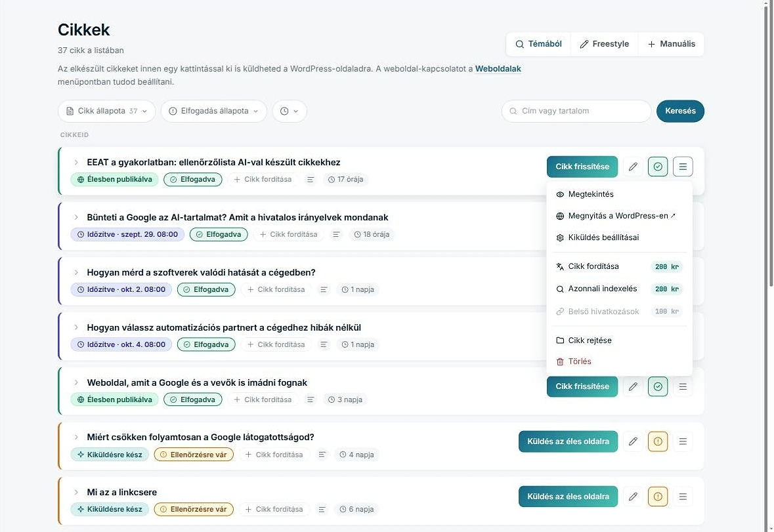
Task: Close hamburger menu on EEAT article row
Action: coord(683,167)
